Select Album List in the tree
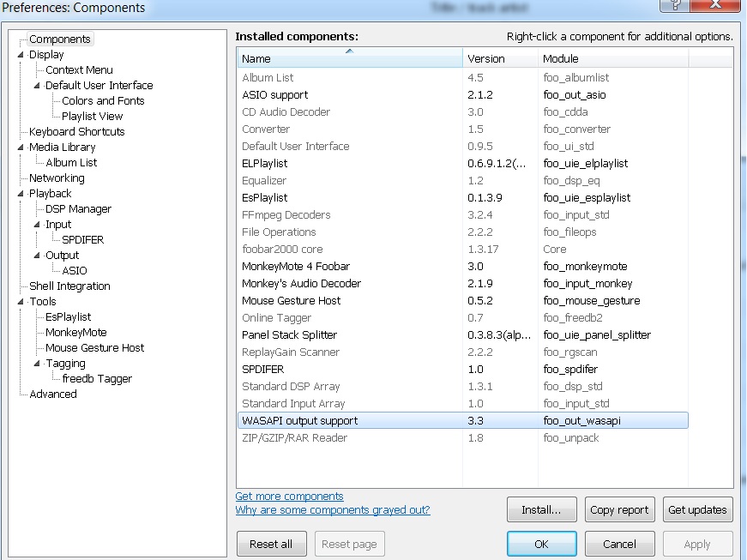This screenshot has width=747, height=560. pos(71,163)
